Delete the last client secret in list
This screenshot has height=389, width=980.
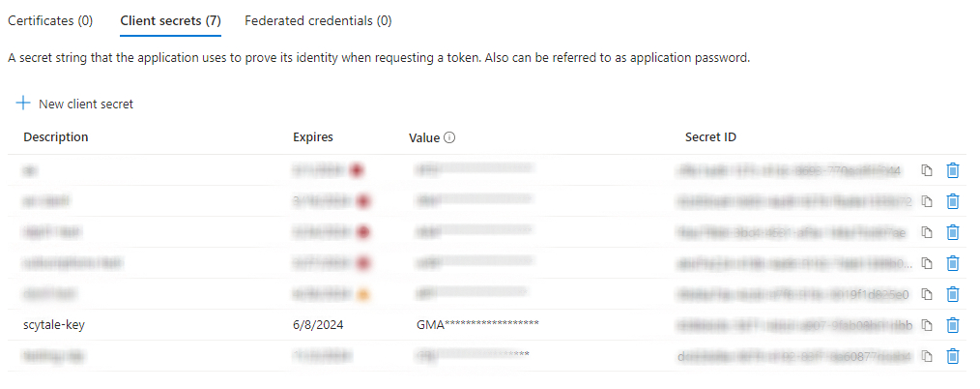pyautogui.click(x=952, y=356)
